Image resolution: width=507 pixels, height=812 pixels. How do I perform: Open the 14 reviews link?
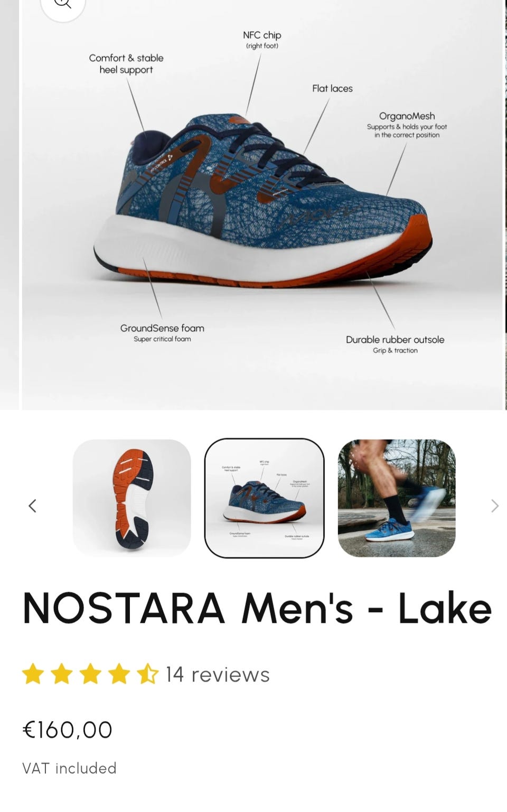(218, 675)
